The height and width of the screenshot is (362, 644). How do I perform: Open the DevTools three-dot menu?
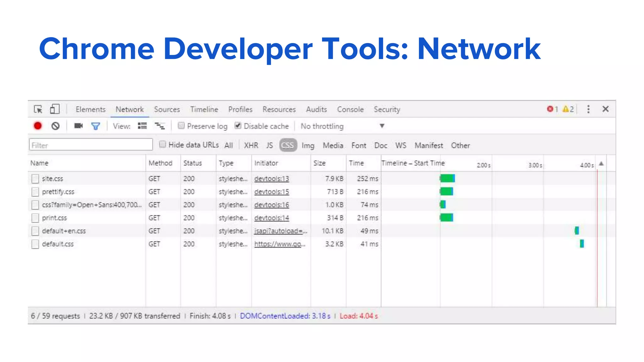pos(588,109)
